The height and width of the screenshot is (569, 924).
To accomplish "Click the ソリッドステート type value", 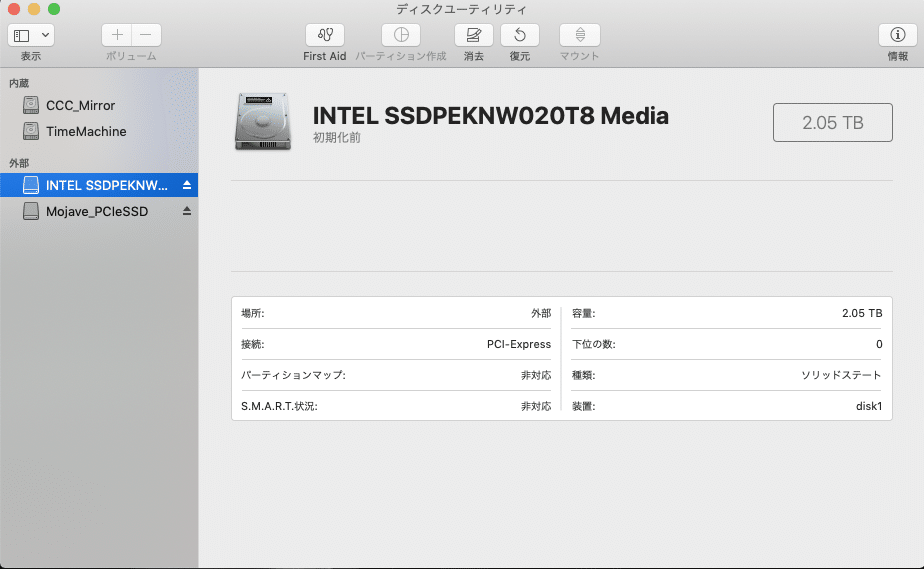I will [841, 375].
